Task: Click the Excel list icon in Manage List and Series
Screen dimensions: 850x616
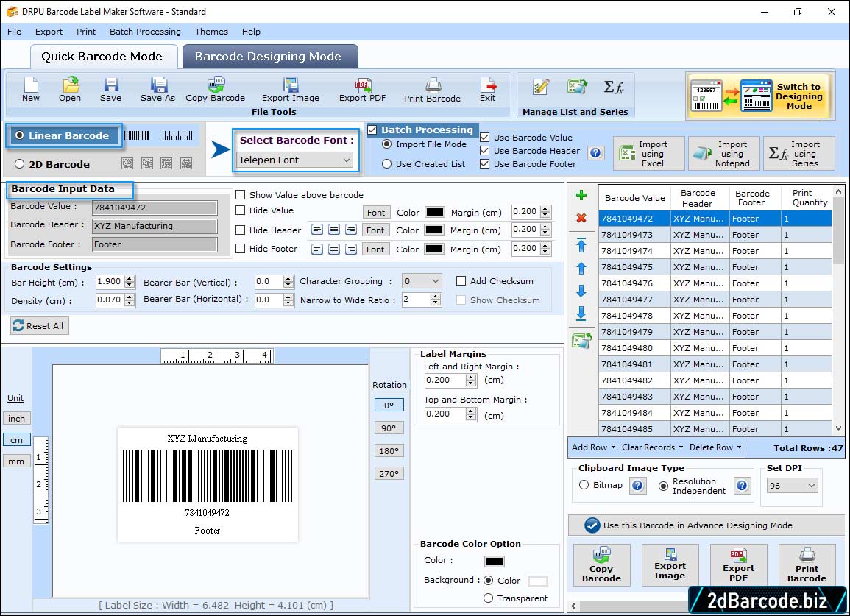Action: (x=577, y=87)
